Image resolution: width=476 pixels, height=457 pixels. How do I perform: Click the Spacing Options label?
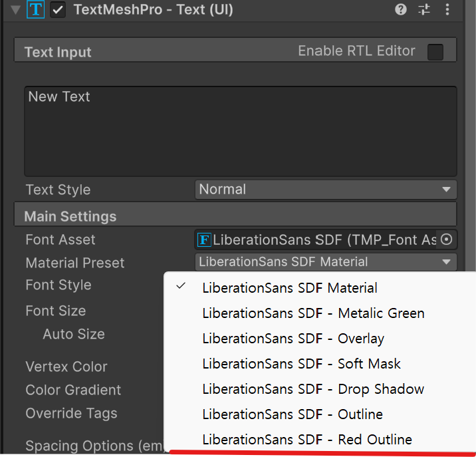click(x=94, y=446)
